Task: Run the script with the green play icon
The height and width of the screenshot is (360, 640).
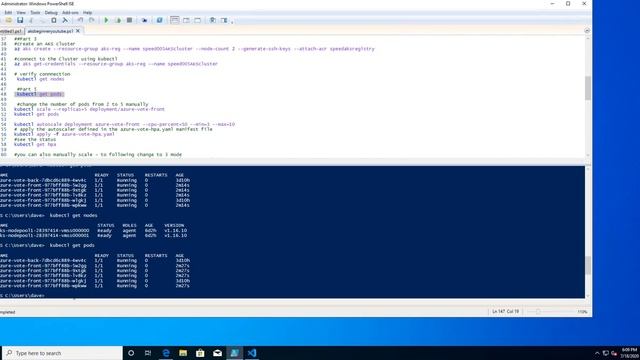Action: pyautogui.click(x=107, y=20)
